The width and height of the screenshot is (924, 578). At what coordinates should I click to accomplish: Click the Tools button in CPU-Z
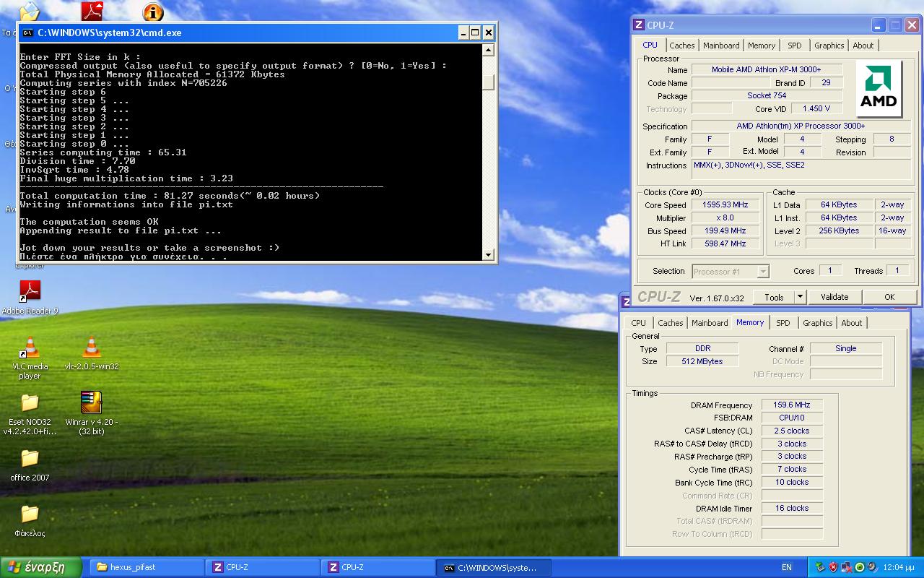point(774,297)
